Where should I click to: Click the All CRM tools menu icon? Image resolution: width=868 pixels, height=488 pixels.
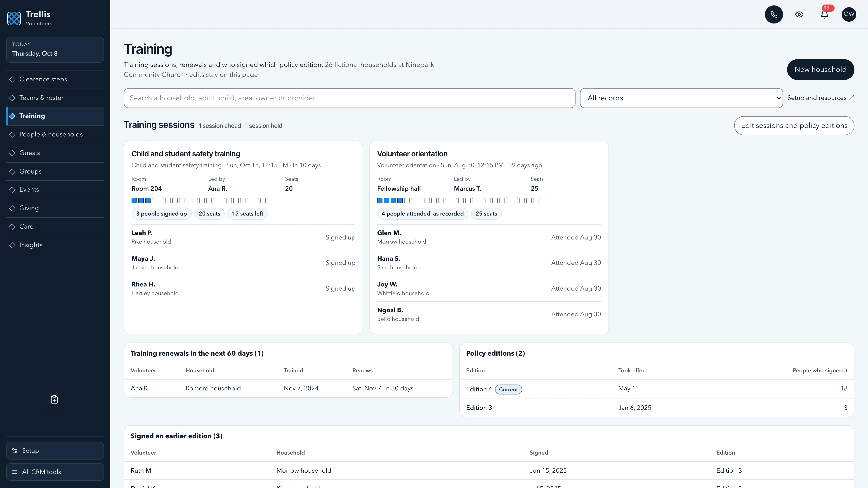click(x=15, y=472)
